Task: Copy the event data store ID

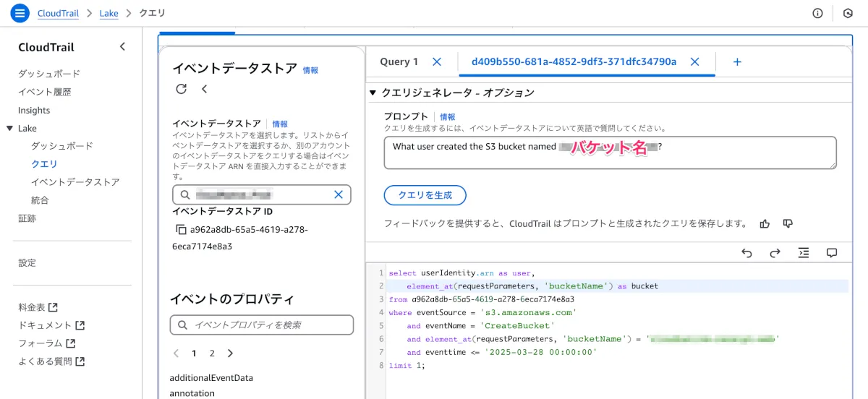Action: [x=181, y=230]
